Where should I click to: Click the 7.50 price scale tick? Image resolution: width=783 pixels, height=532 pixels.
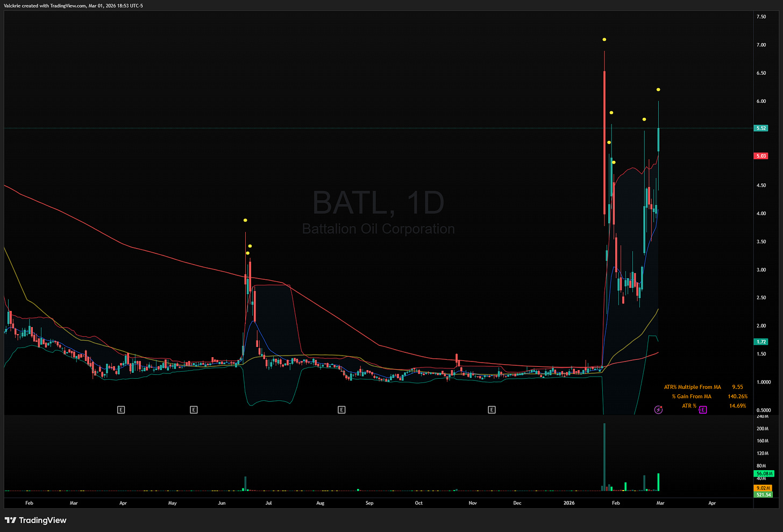(x=761, y=17)
